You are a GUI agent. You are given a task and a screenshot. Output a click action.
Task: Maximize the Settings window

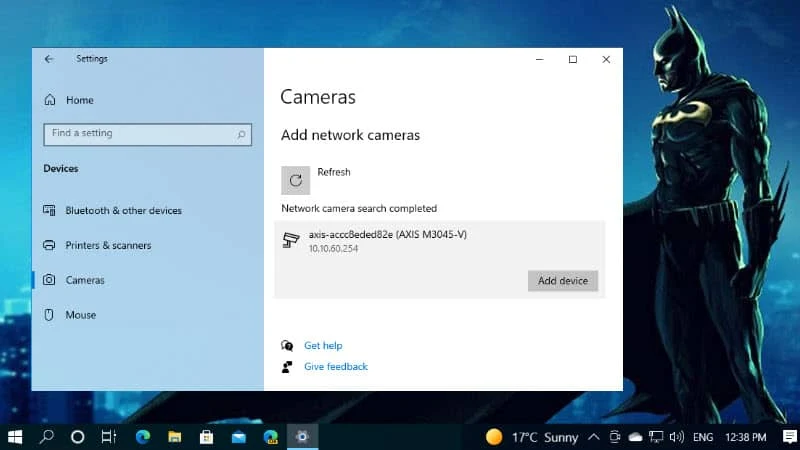point(572,59)
